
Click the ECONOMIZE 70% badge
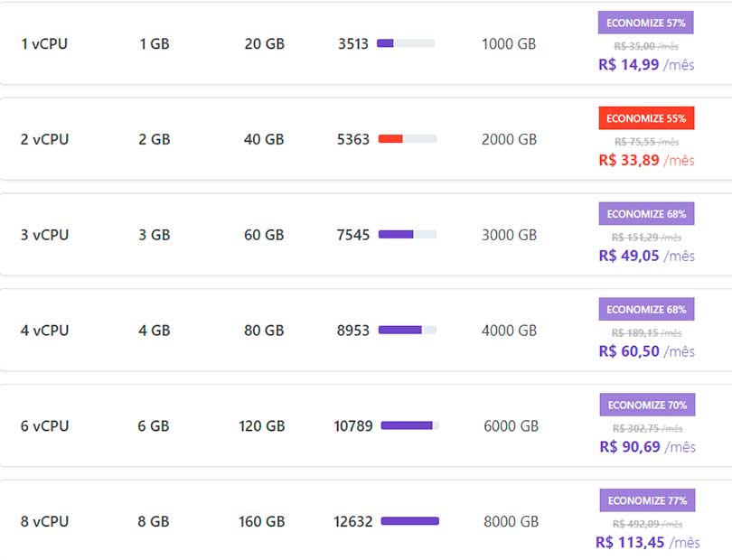tap(646, 405)
